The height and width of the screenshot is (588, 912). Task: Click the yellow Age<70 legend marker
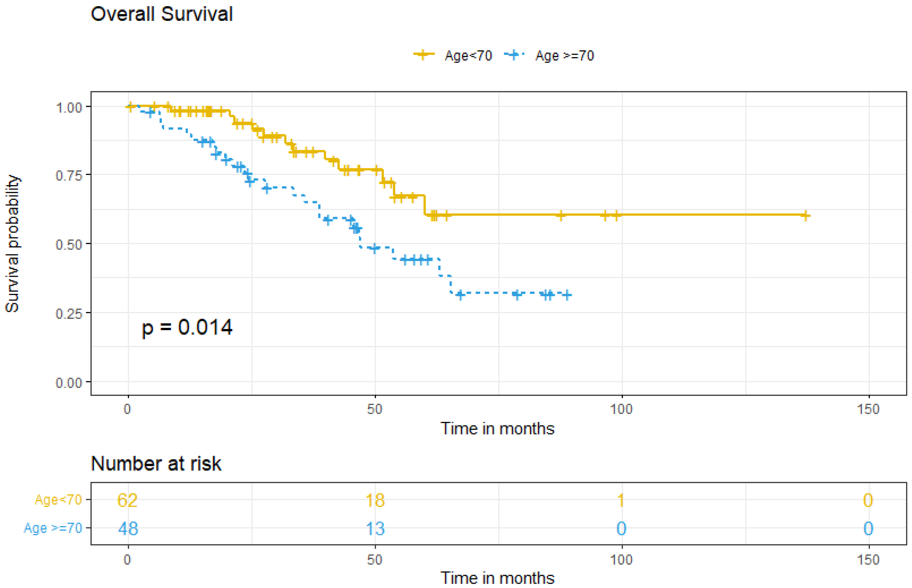click(x=423, y=55)
